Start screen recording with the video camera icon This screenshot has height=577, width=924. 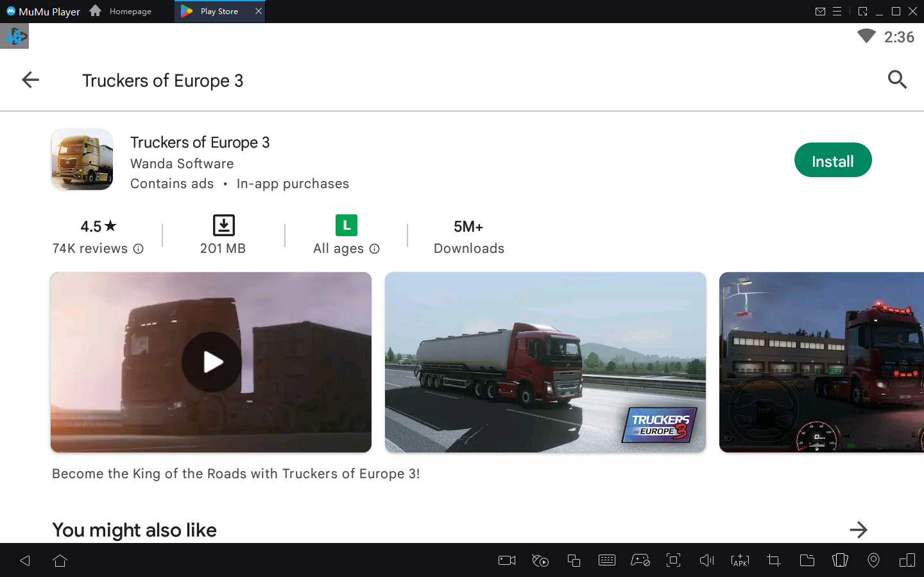click(x=506, y=560)
